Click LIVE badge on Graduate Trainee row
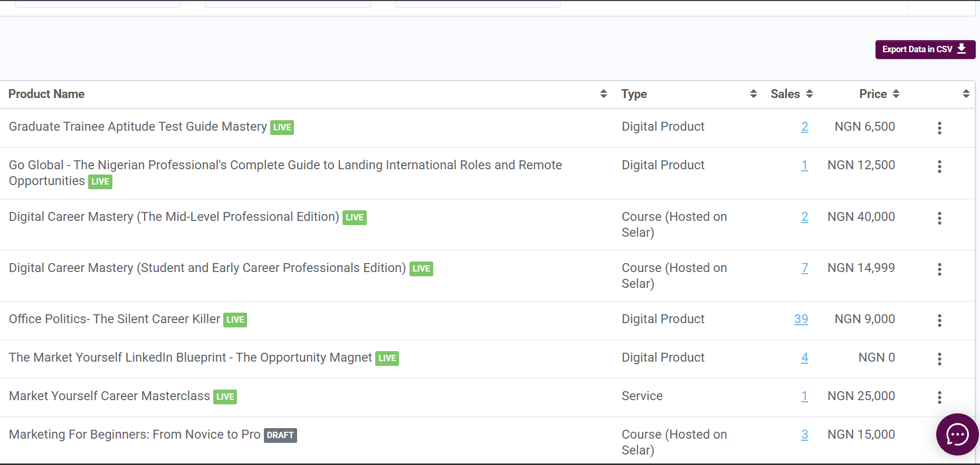This screenshot has height=465, width=980. [282, 127]
